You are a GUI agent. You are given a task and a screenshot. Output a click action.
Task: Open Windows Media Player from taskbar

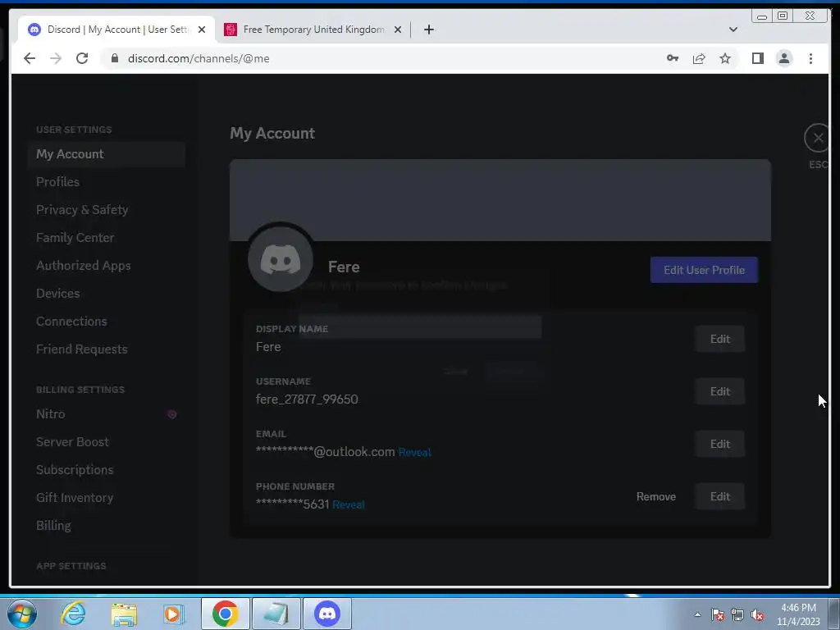174,614
